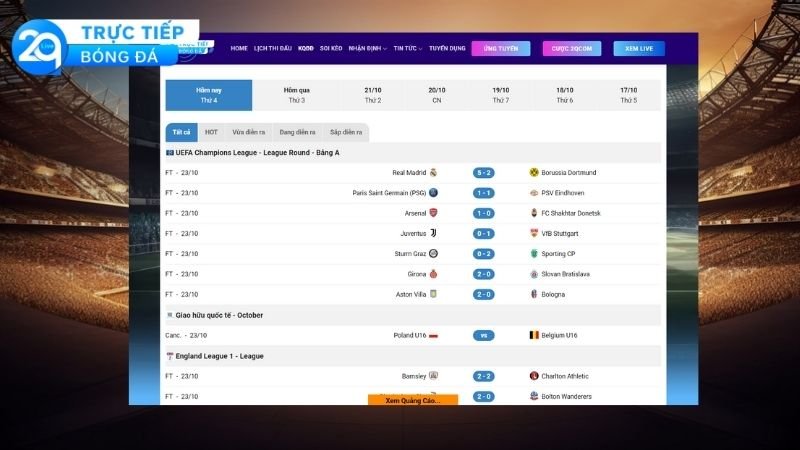Click the FC Shakhtar Donetsk crest

(534, 213)
